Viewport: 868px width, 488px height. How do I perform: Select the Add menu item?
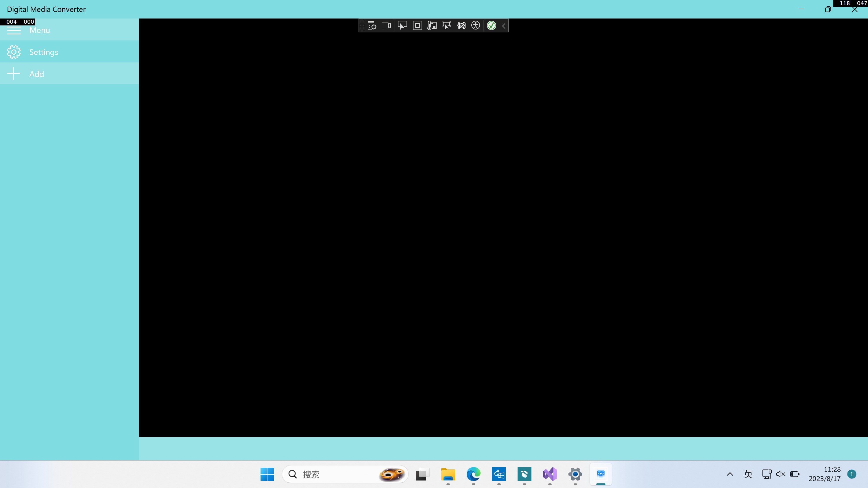(37, 74)
